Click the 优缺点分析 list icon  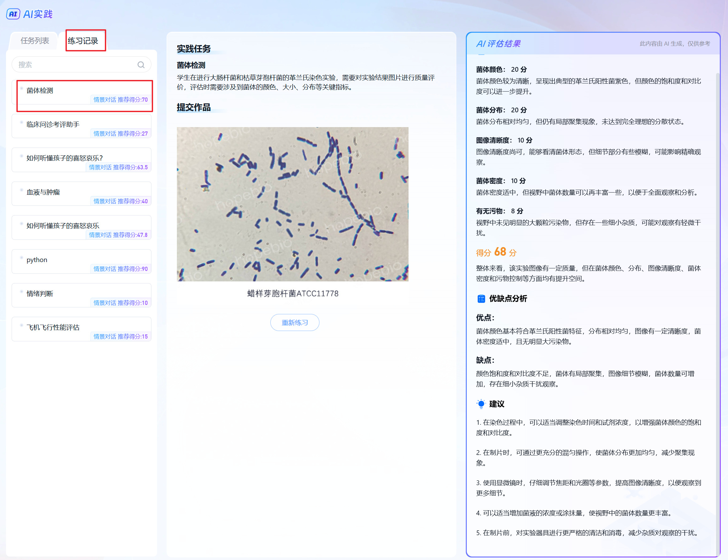481,299
